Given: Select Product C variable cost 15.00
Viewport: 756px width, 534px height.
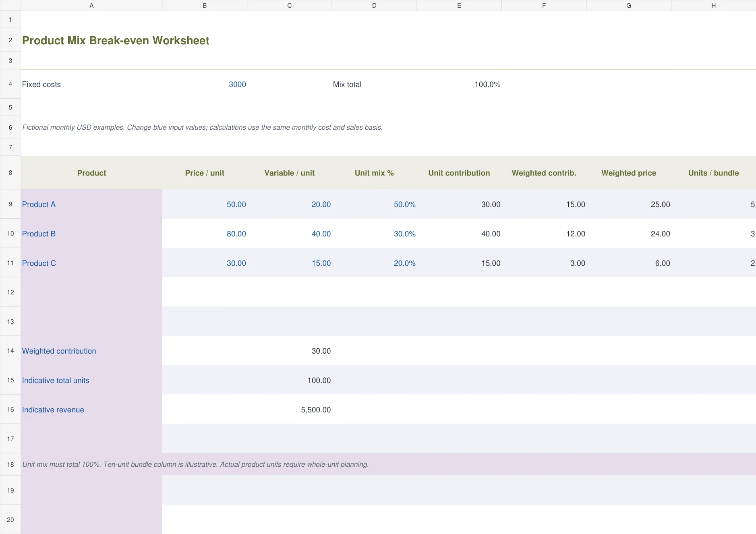Looking at the screenshot, I should click(x=290, y=263).
